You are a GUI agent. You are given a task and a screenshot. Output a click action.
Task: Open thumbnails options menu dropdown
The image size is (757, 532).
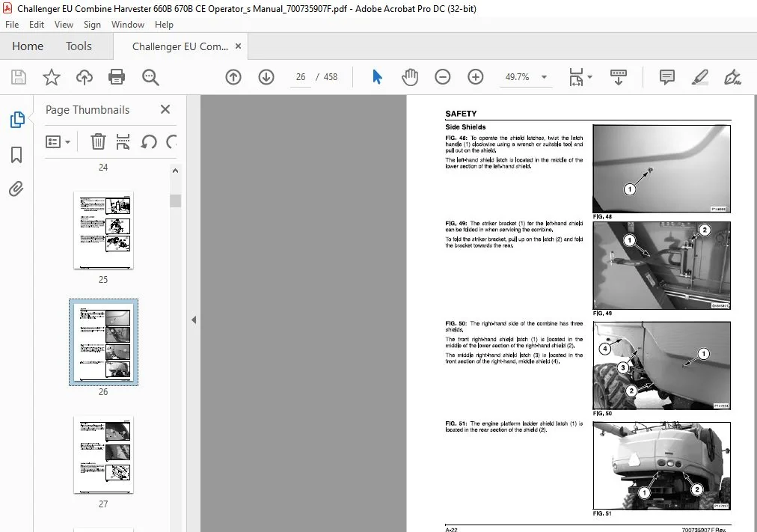point(58,142)
